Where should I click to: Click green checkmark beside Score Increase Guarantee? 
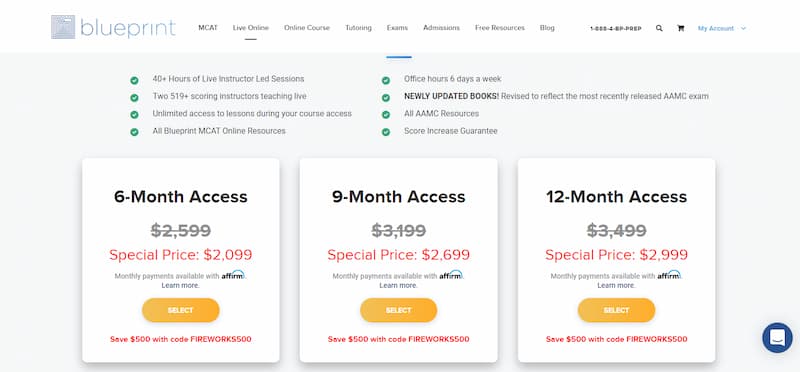point(386,132)
